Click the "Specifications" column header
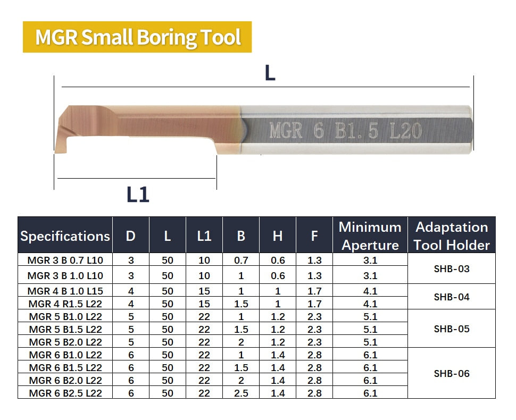 [65, 236]
